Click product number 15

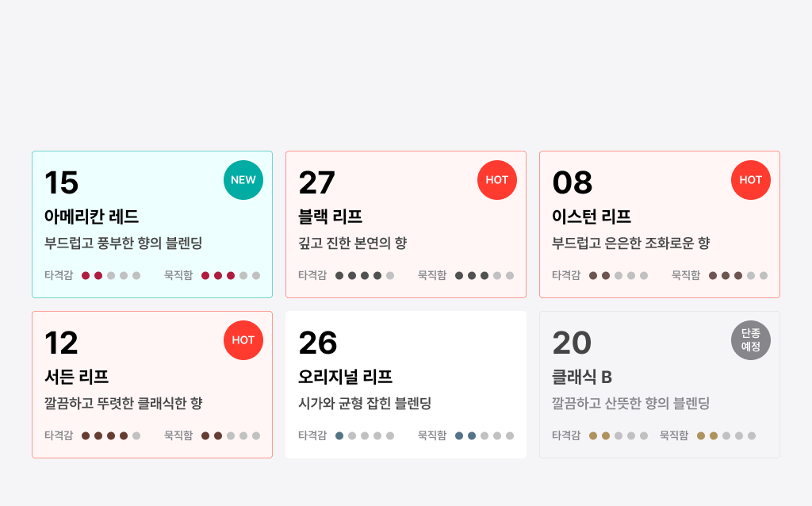(62, 182)
